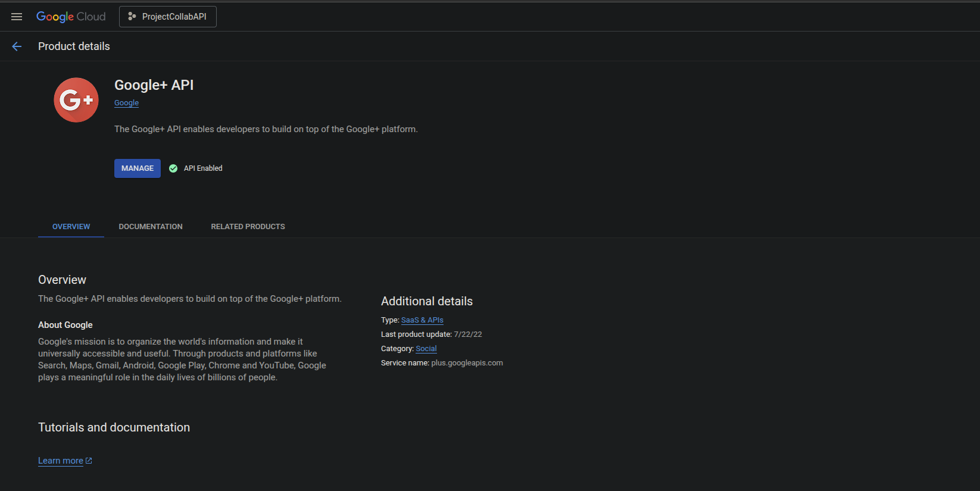The image size is (980, 491).
Task: Click the Google+ API heading
Action: (x=154, y=85)
